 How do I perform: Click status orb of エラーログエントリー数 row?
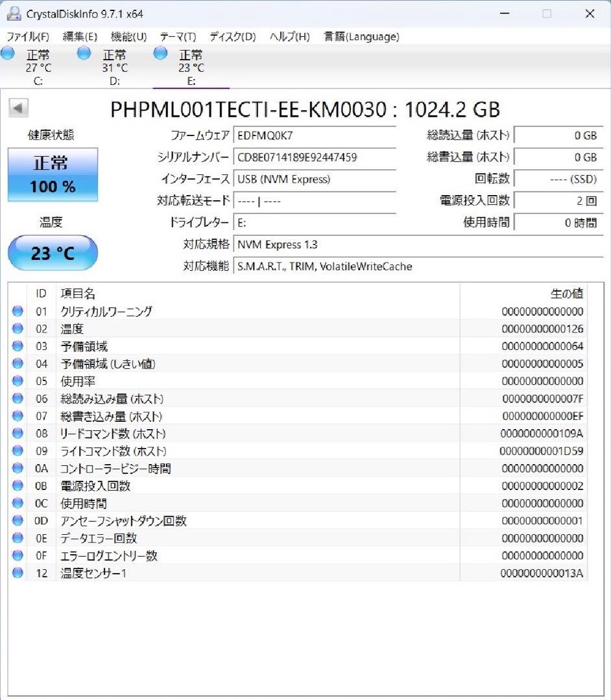tap(18, 555)
